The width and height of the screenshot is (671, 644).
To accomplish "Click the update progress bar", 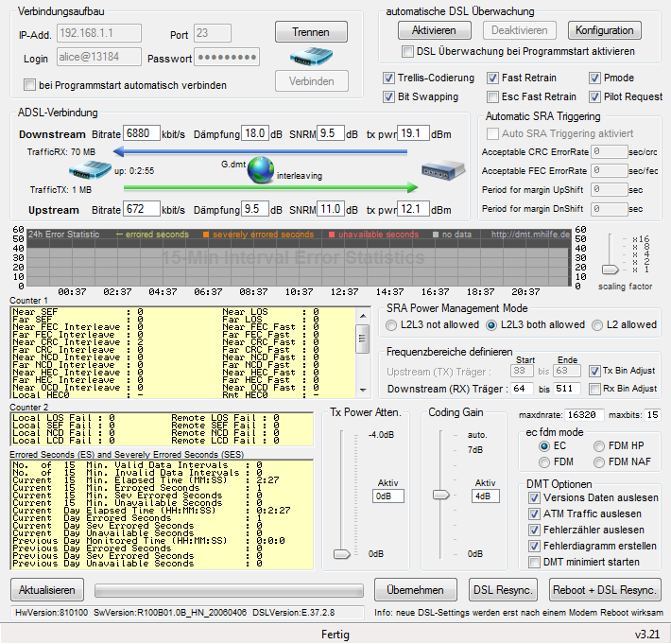I will tap(229, 591).
